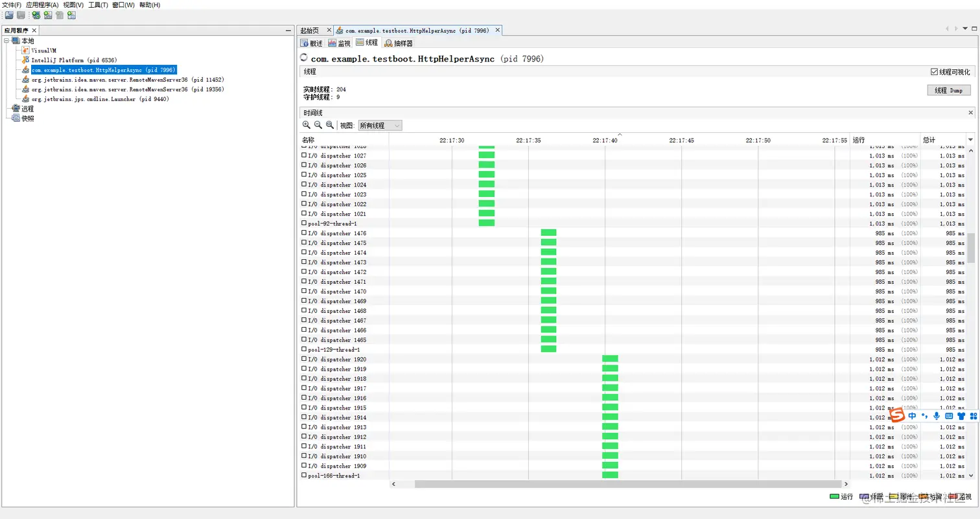The image size is (980, 519).
Task: Click the horizontal scrollbar left arrow
Action: coord(393,484)
